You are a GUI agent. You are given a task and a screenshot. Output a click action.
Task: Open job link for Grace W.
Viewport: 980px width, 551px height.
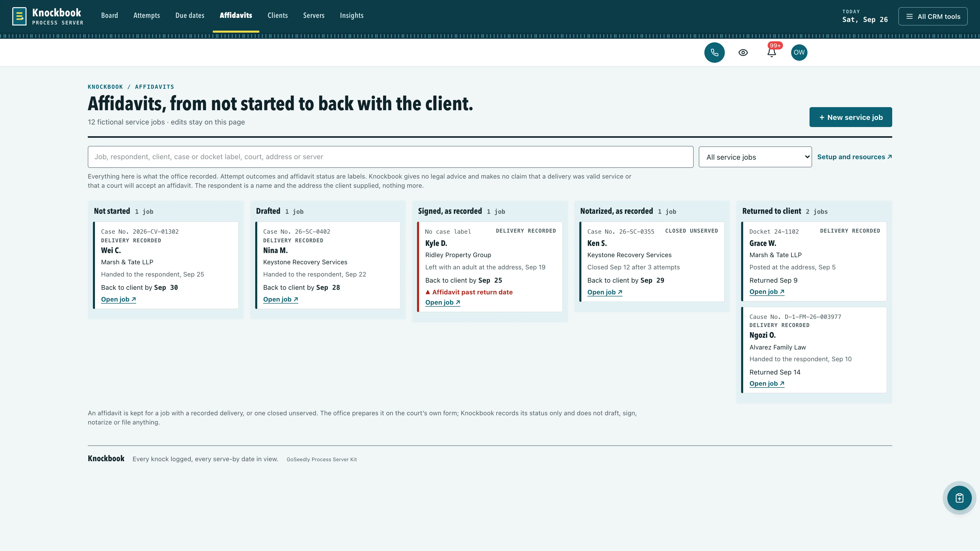tap(767, 292)
